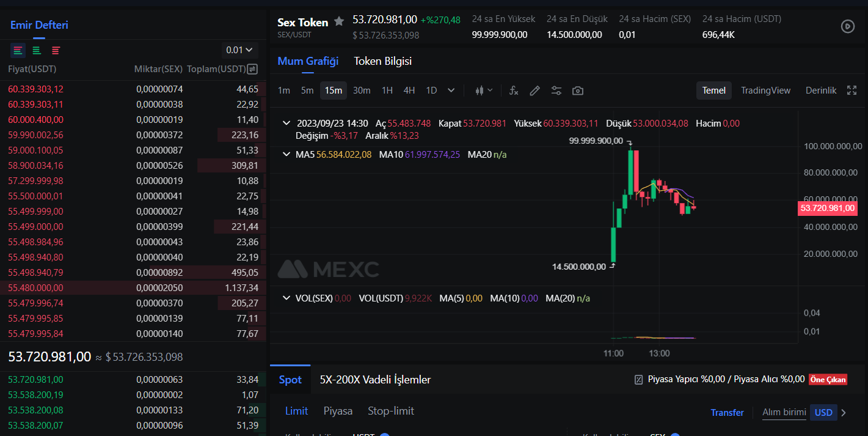Viewport: 868px width, 436px height.
Task: Choose the Limit order type
Action: click(x=296, y=411)
